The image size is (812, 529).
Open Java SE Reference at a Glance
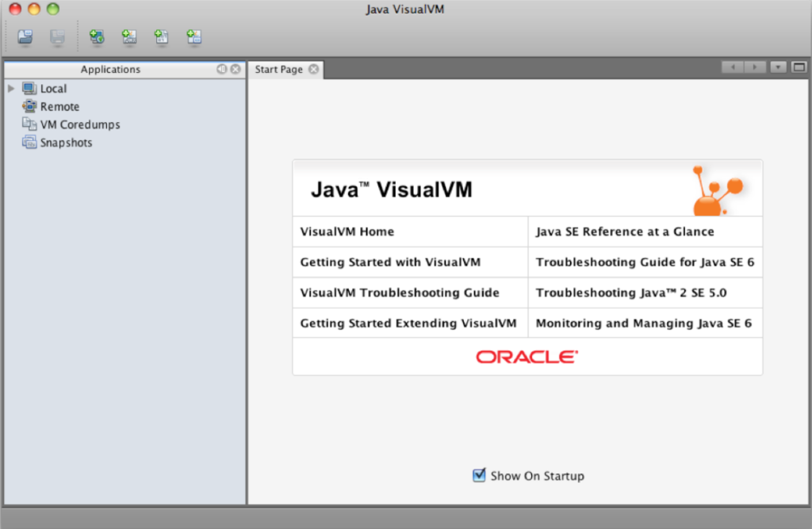(x=625, y=232)
